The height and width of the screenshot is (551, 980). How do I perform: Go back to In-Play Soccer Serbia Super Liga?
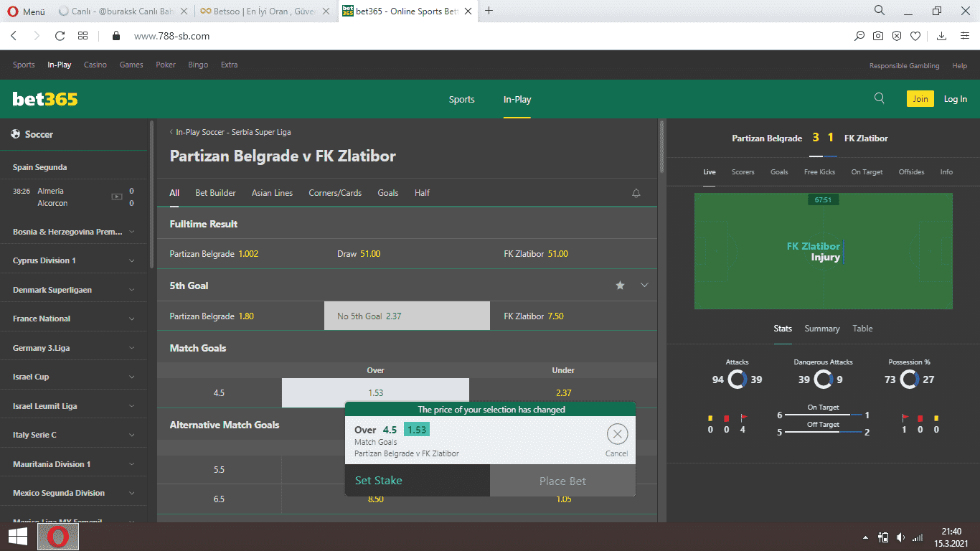[230, 132]
